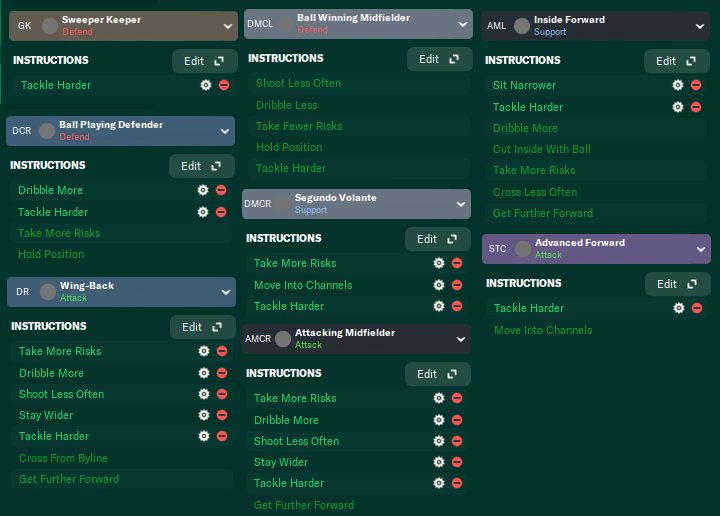Turn on Cut Inside With Ball for Inside Forward
This screenshot has width=720, height=516.
click(541, 149)
